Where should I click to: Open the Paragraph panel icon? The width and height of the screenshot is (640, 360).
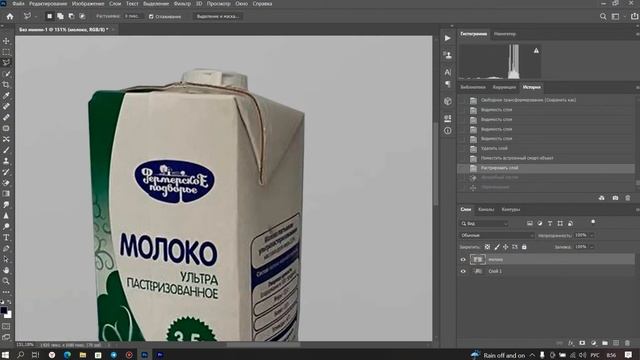click(x=448, y=84)
